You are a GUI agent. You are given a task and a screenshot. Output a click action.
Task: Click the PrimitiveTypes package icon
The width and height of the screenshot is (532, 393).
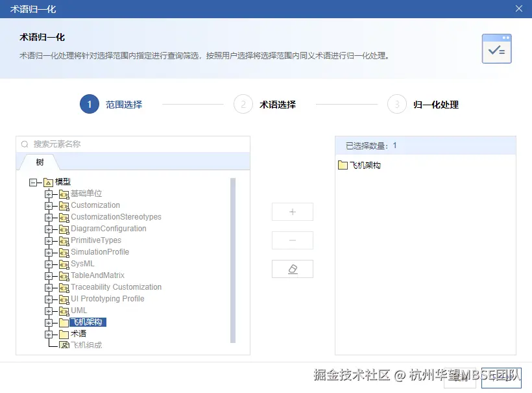pos(64,241)
